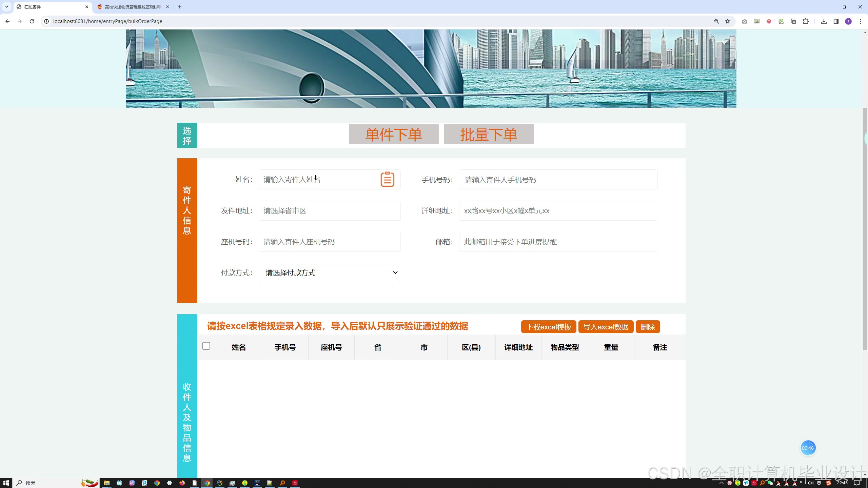Open Windows Start menu
Screen dimensions: 868x488
pos(6,483)
